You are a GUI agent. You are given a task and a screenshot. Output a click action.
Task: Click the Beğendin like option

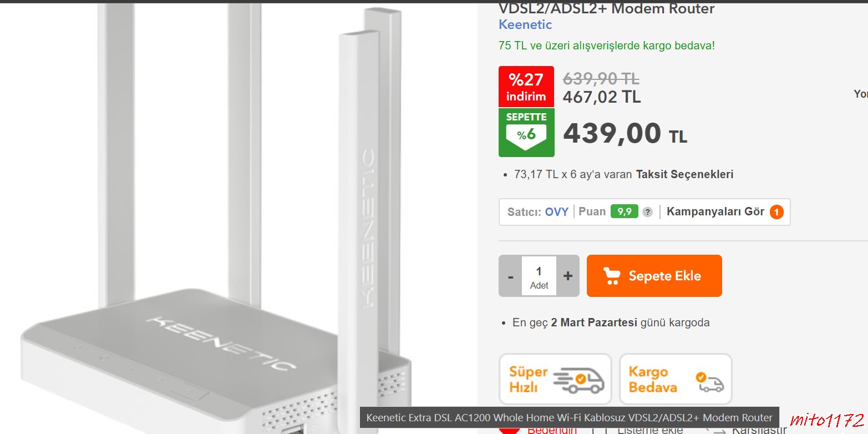552,430
